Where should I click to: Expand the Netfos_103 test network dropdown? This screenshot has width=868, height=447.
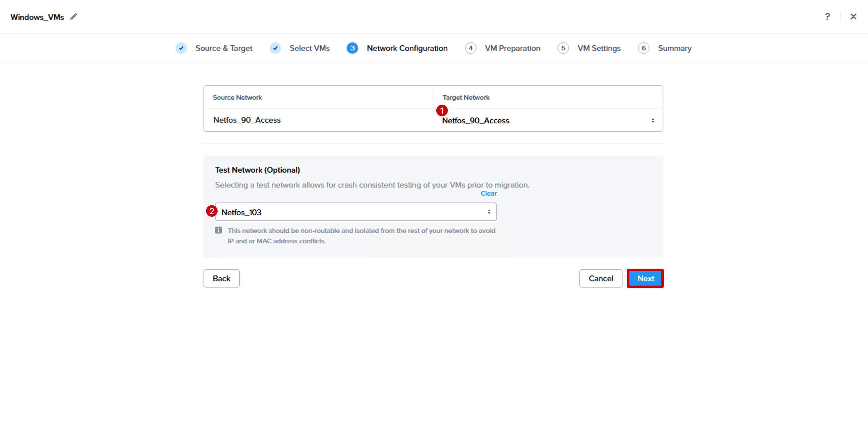tap(356, 212)
